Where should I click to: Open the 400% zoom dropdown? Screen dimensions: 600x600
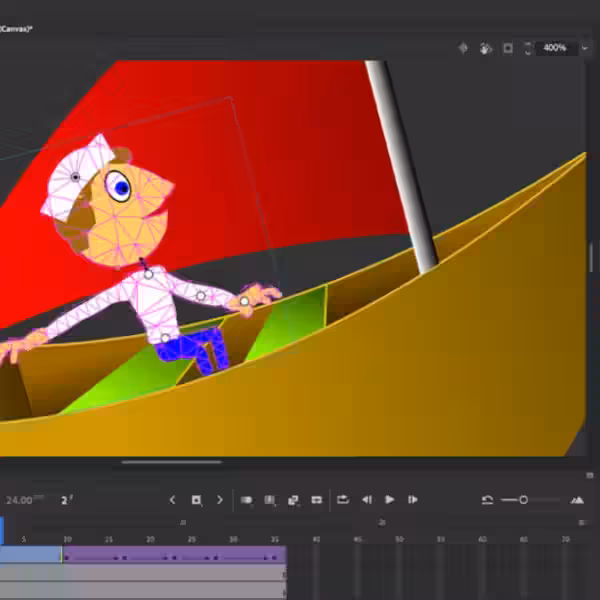pyautogui.click(x=585, y=48)
